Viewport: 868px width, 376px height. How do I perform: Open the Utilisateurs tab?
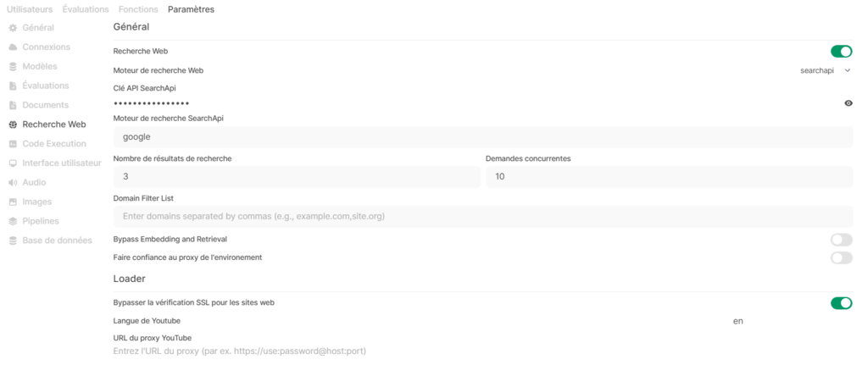[30, 9]
